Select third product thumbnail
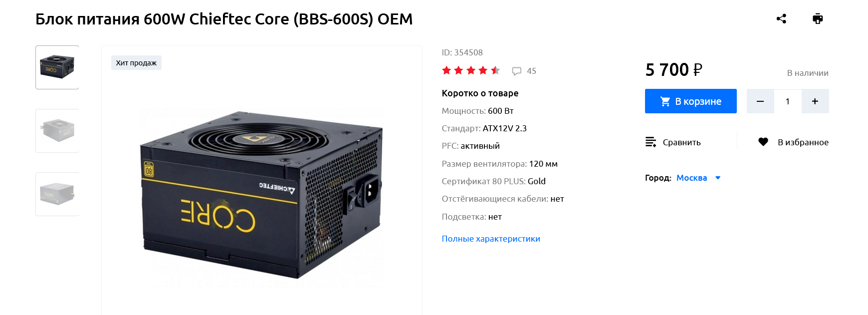The image size is (868, 315). (57, 194)
